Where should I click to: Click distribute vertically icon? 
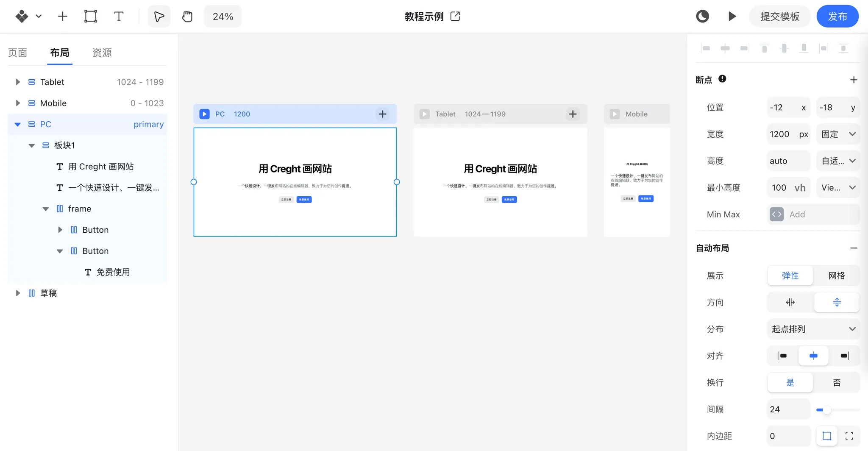(843, 48)
